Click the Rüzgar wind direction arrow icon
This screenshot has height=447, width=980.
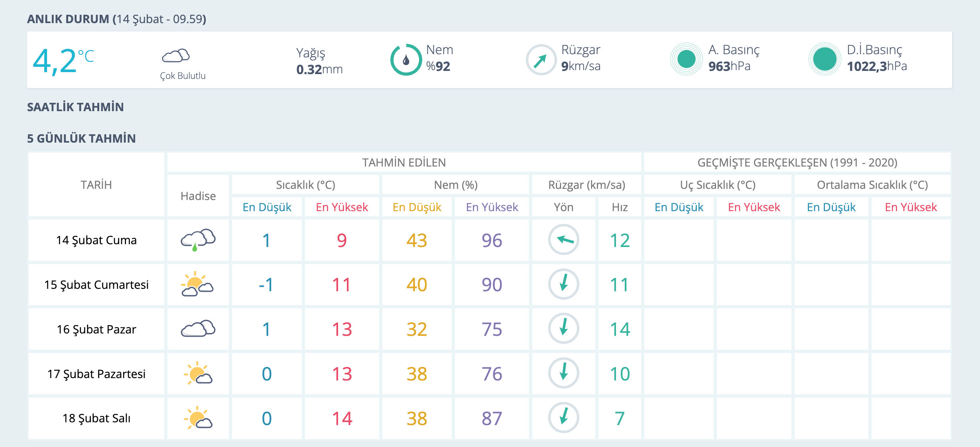pos(541,60)
